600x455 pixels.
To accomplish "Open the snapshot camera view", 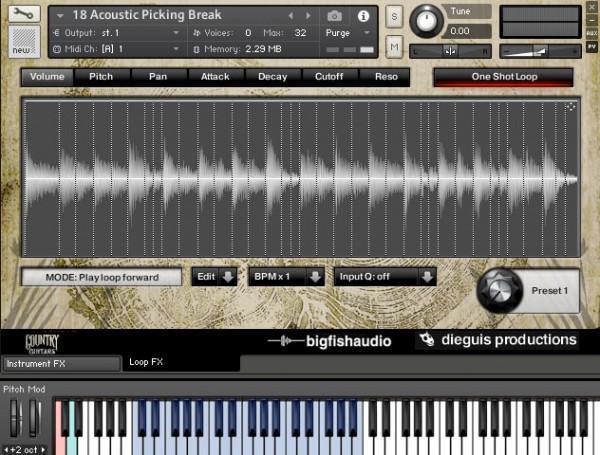I will pyautogui.click(x=335, y=16).
